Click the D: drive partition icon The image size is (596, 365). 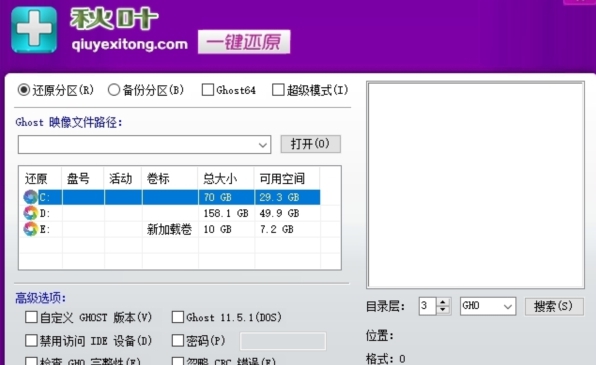coord(30,213)
